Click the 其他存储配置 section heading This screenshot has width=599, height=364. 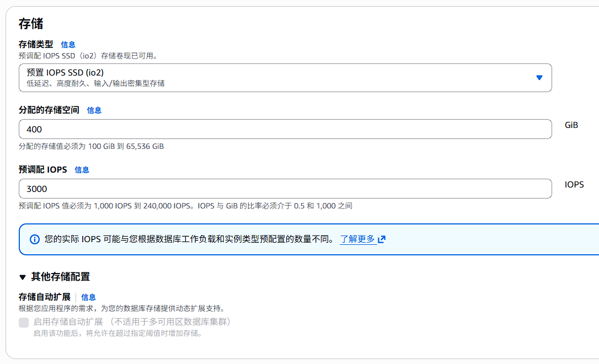(60, 277)
